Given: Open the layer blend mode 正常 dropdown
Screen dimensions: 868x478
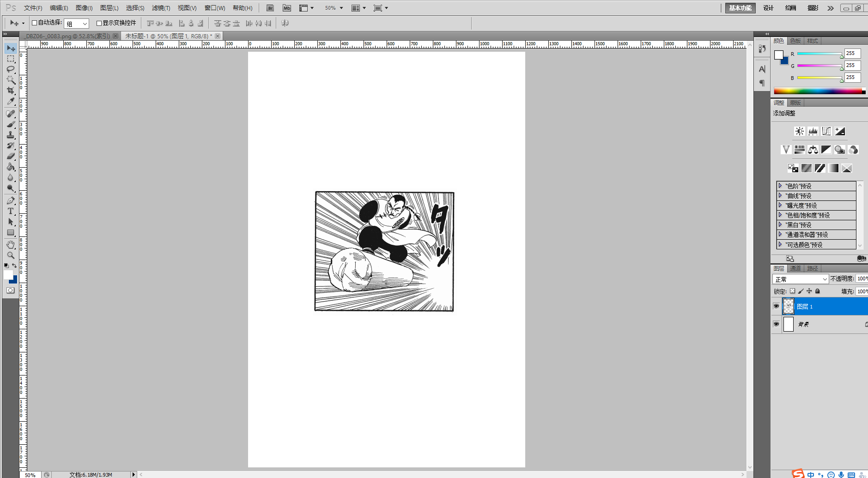Looking at the screenshot, I should point(801,279).
